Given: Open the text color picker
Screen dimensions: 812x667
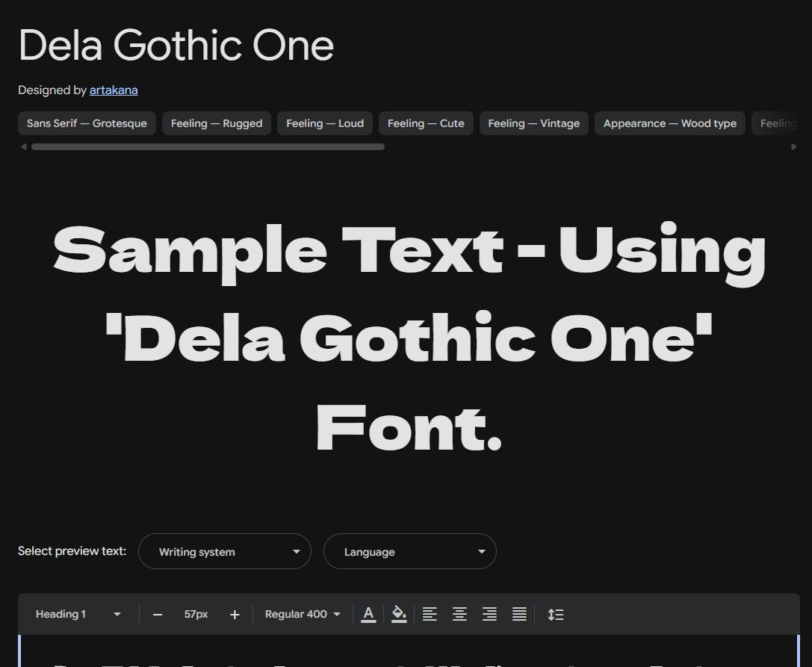Looking at the screenshot, I should point(368,614).
